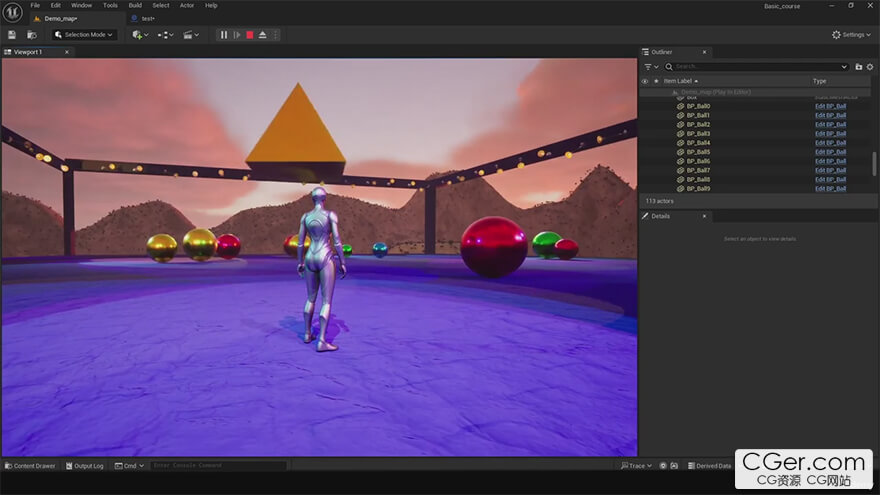Select BP_Ball1 in the Outliner
The width and height of the screenshot is (880, 495).
pos(698,115)
